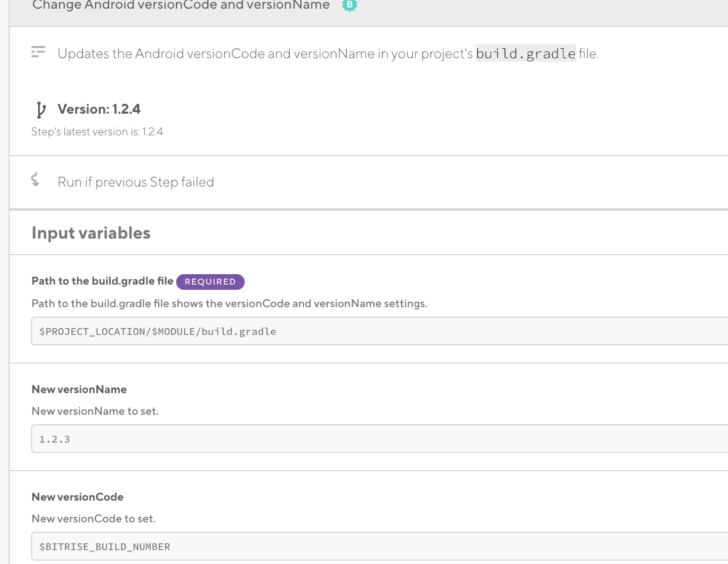Image resolution: width=728 pixels, height=564 pixels.
Task: Click the version branch icon
Action: point(40,110)
